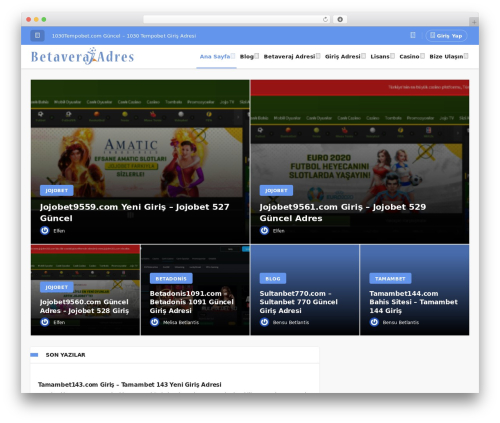Open the Jojobet9559.com Yeni Giriş article
Screen dimensions: 500x423
click(134, 212)
